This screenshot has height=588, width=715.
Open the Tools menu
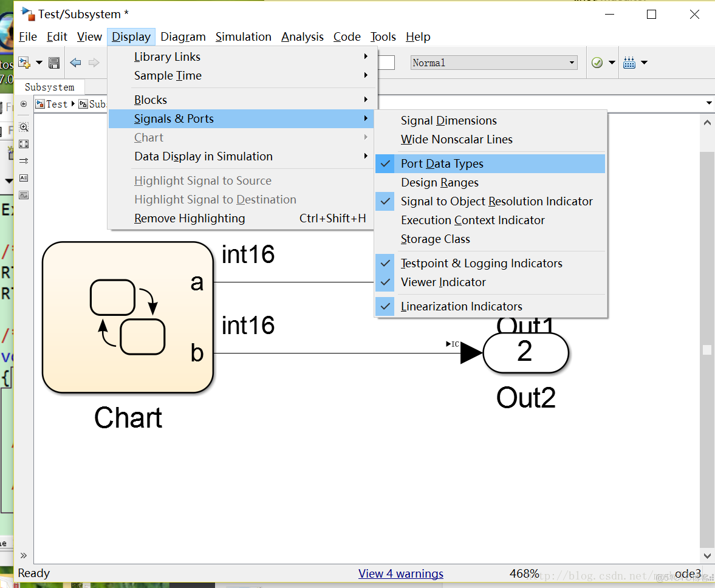coord(383,37)
